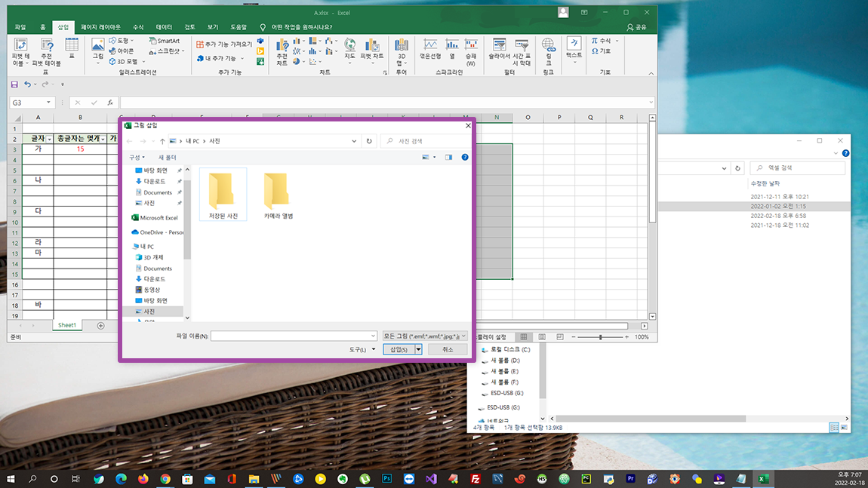Screen dimensions: 868x488
Task: Click the Sheet1 tab
Action: tap(67, 325)
